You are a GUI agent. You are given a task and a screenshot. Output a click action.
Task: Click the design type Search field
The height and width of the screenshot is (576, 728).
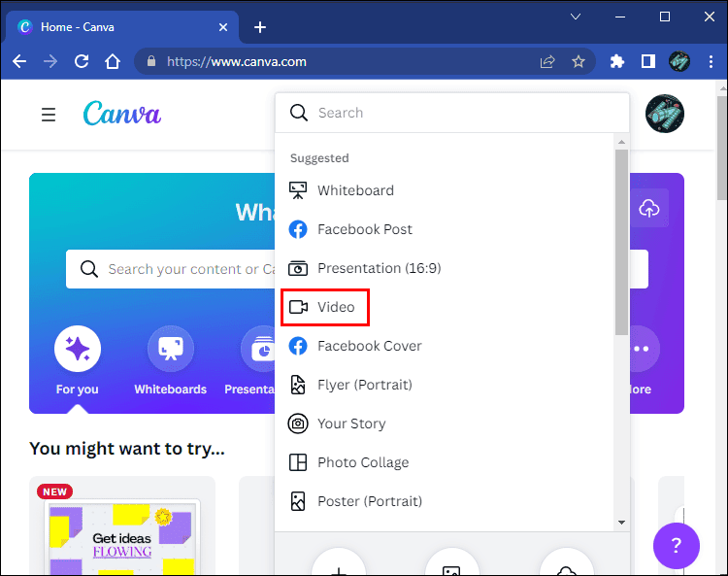[456, 113]
